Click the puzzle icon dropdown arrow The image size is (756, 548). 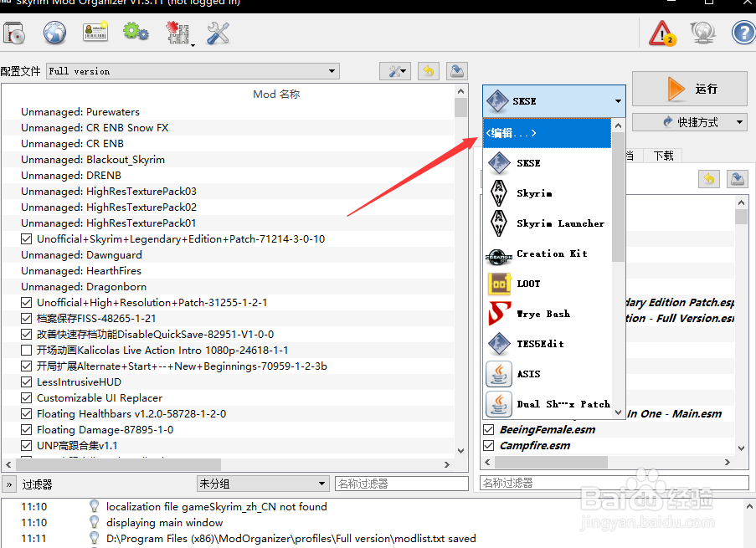[193, 45]
